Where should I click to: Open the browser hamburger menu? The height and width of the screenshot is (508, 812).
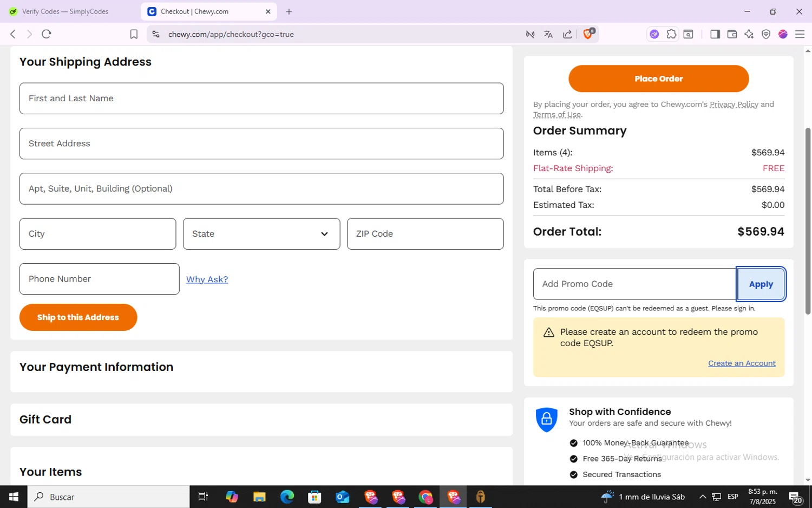[800, 34]
